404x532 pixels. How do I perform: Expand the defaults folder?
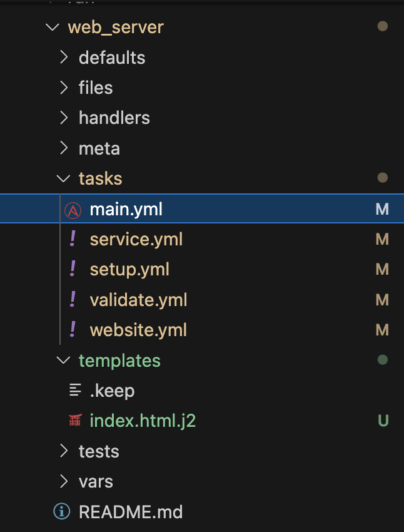click(63, 58)
